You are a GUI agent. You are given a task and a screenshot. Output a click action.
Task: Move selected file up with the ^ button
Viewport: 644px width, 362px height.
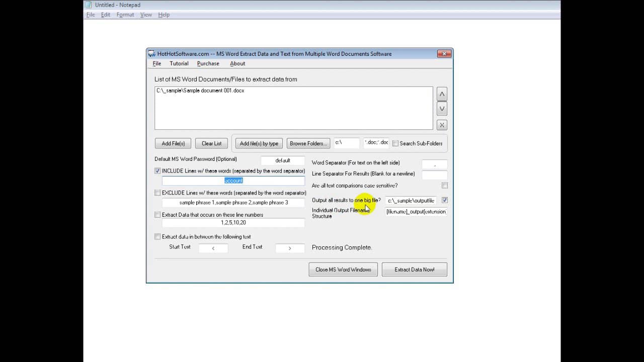pos(442,94)
